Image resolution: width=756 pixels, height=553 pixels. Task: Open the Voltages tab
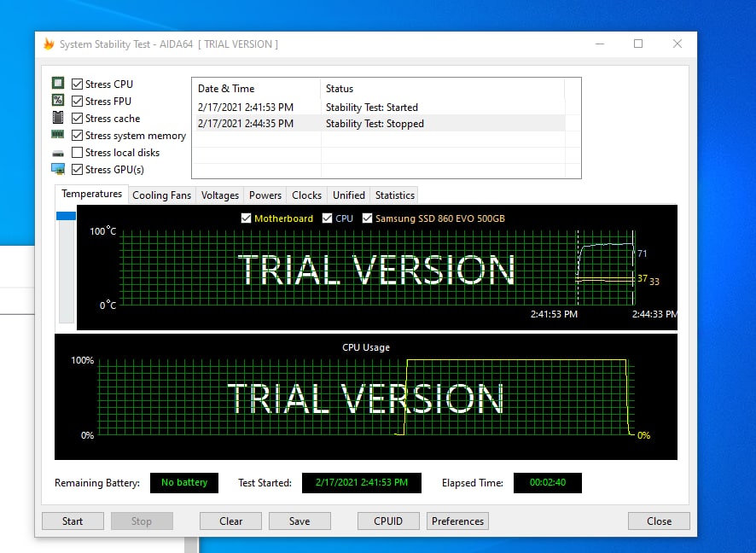pyautogui.click(x=220, y=195)
